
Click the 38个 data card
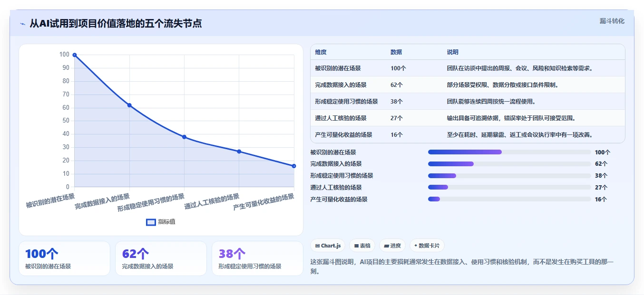(257, 258)
